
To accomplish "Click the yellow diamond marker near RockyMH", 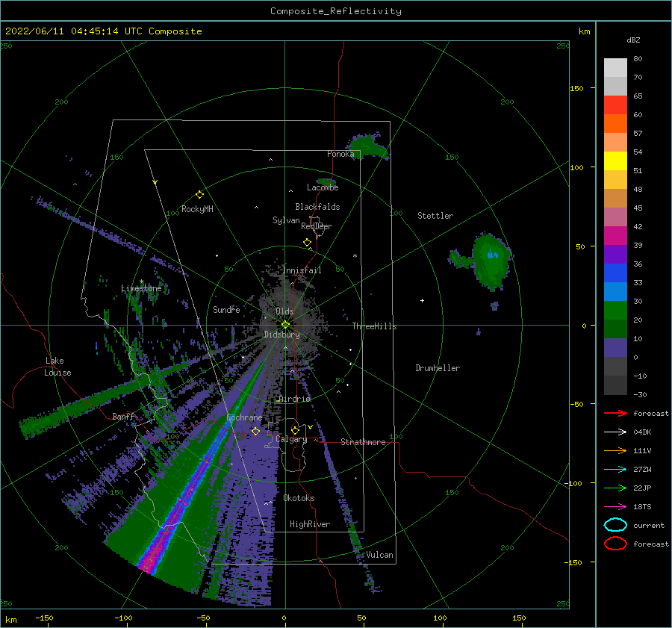I will [199, 195].
